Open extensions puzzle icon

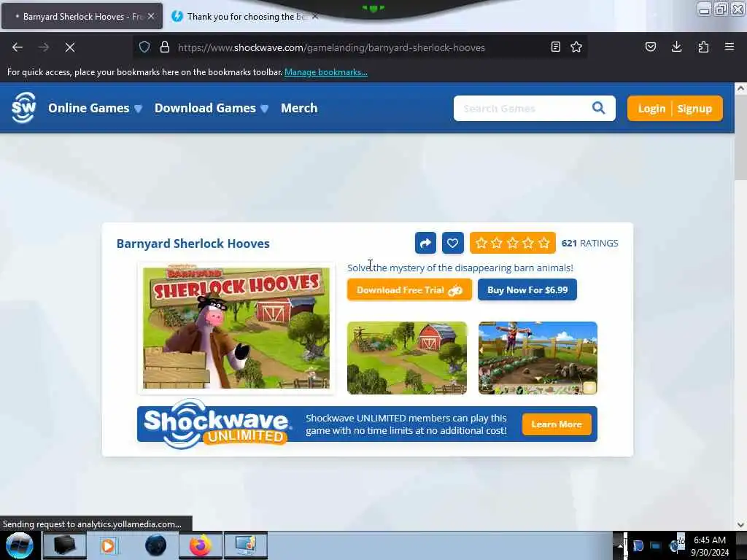tap(703, 47)
